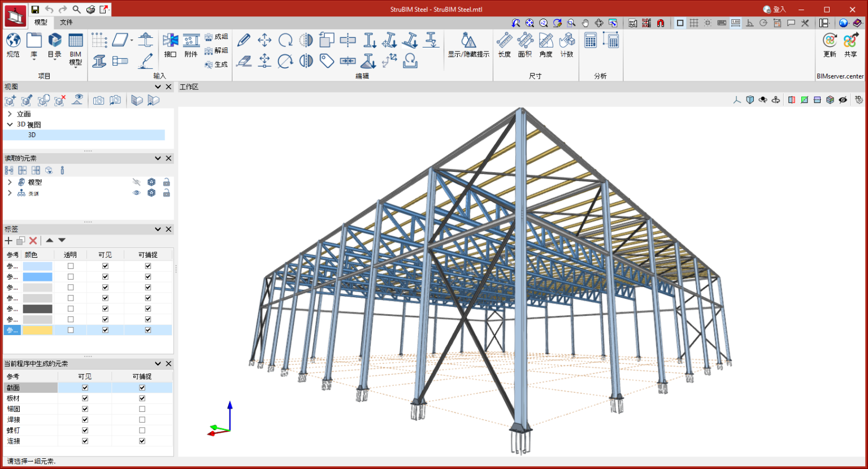Switch to the 文件 tab
868x469 pixels.
pos(66,23)
